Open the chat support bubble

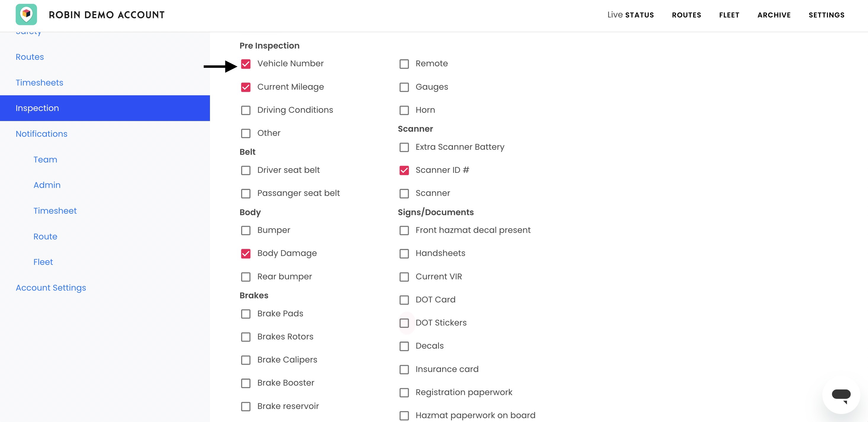click(841, 395)
